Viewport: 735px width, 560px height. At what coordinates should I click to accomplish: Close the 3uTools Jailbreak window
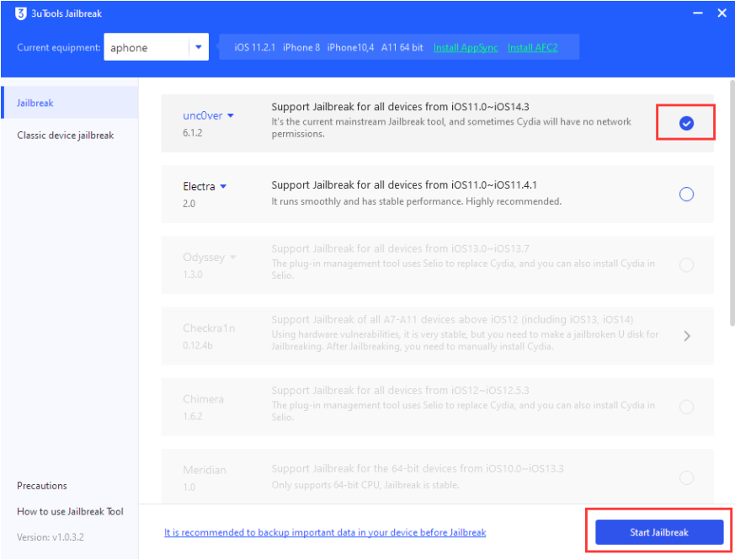[x=722, y=13]
